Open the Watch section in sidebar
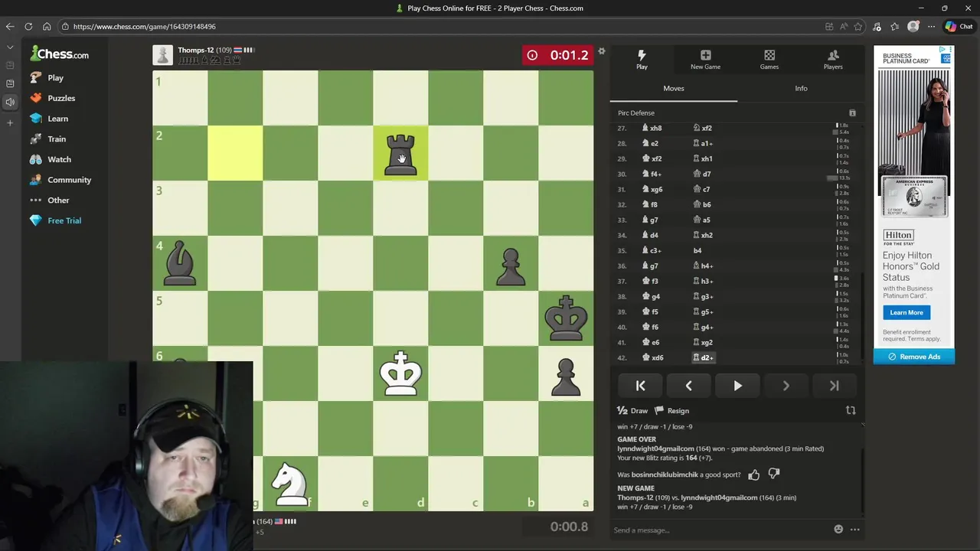Viewport: 980px width, 551px height. [50, 159]
